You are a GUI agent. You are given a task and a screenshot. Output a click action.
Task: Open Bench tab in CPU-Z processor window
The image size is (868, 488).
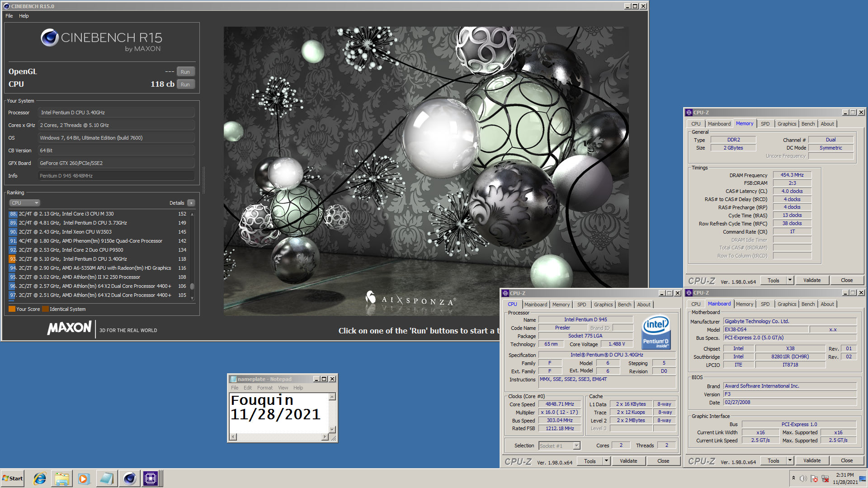[625, 305]
